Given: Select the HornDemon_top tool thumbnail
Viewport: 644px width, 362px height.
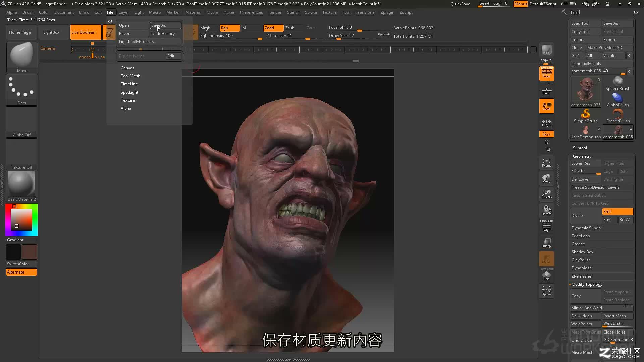Looking at the screenshot, I should 585,132.
